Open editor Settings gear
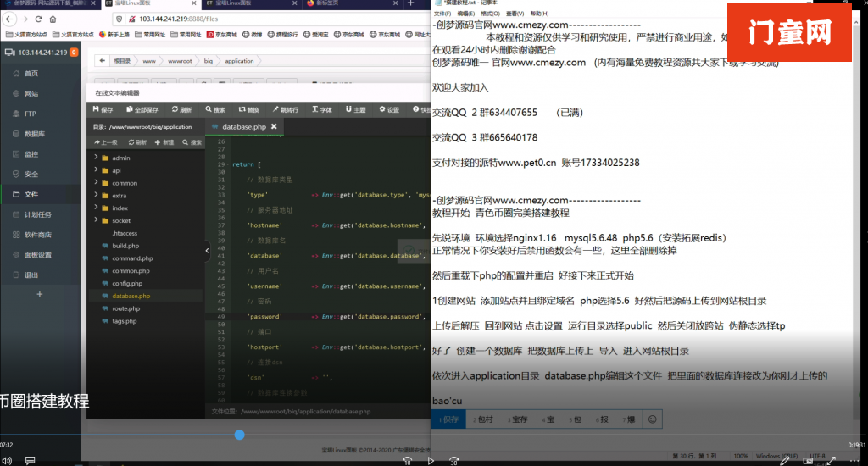This screenshot has height=466, width=868. (389, 109)
